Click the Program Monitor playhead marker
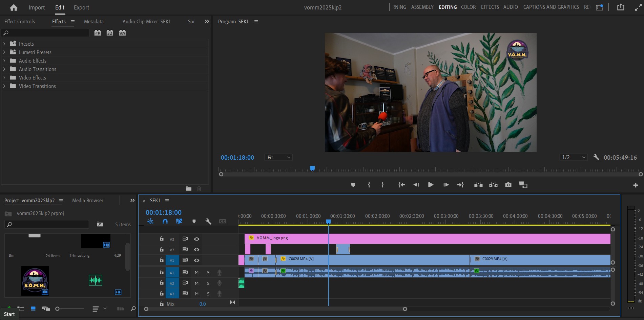This screenshot has width=644, height=320. [312, 168]
